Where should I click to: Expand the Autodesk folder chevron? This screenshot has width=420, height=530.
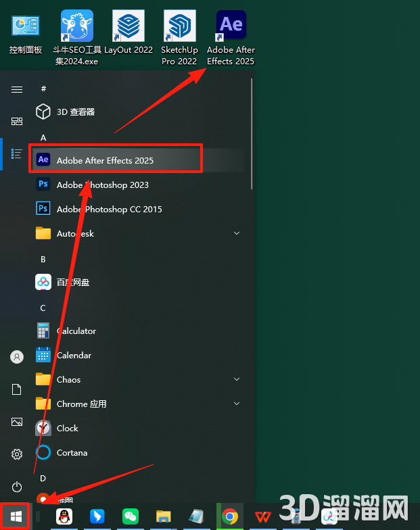coord(237,233)
